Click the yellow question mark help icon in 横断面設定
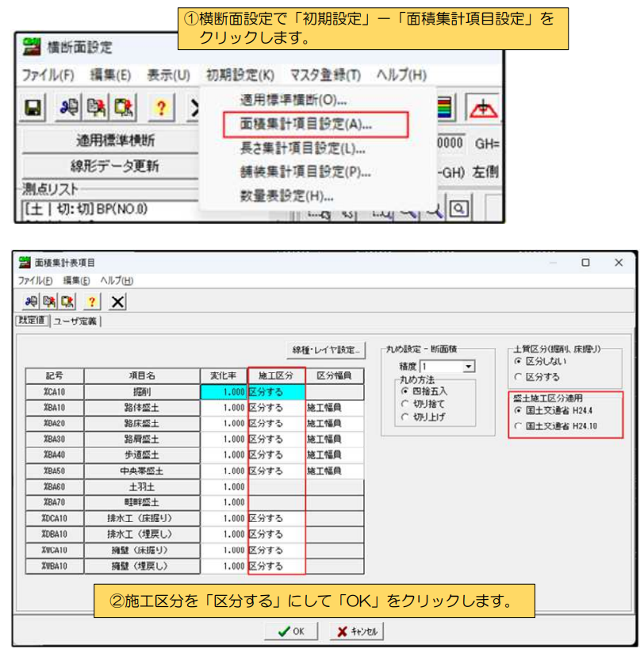 point(161,107)
